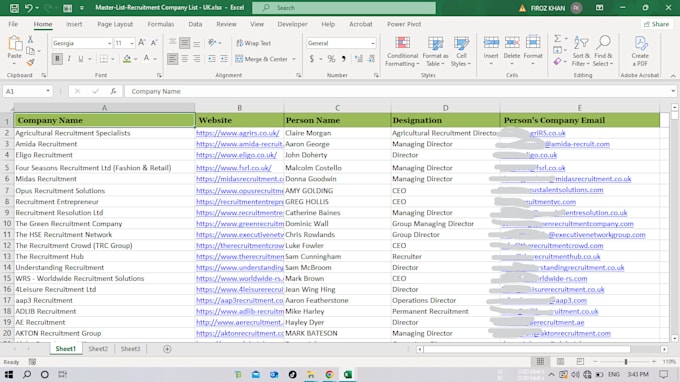Click the AutoSum sigma icon
The image size is (680, 382).
coord(557,39)
